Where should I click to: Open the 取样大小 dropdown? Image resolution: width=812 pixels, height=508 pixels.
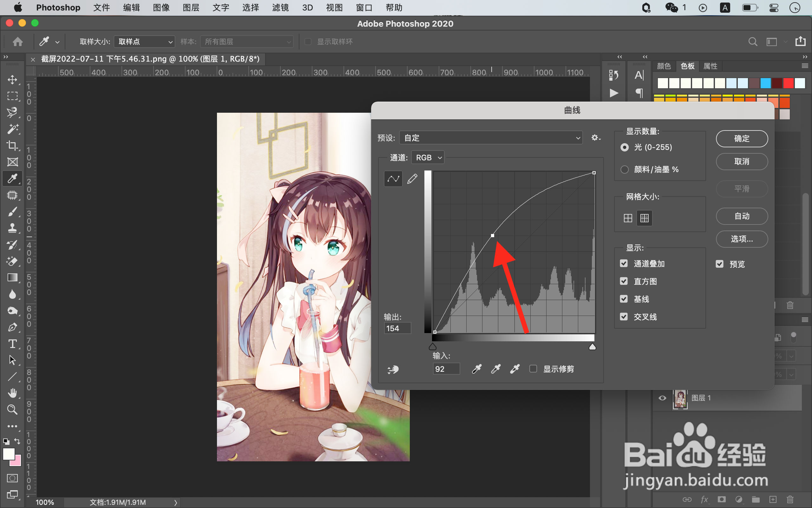[145, 42]
